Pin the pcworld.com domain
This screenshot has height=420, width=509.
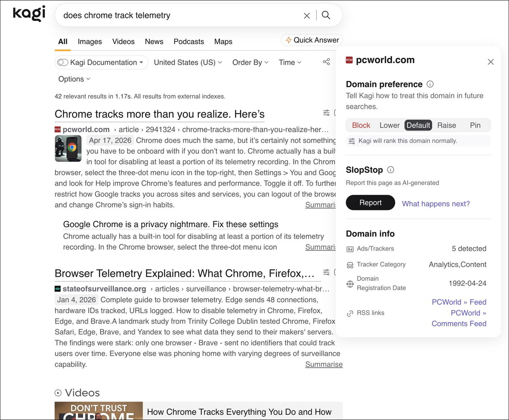click(x=475, y=125)
